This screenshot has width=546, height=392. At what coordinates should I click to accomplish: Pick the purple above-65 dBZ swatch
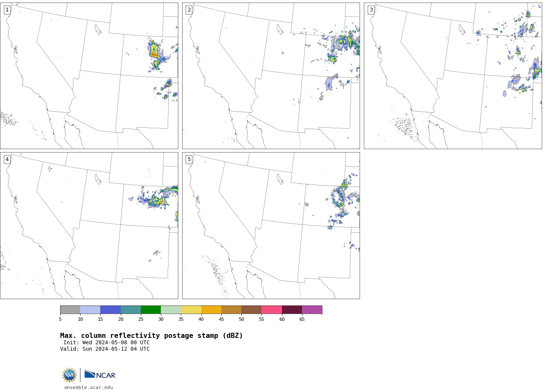(x=312, y=310)
